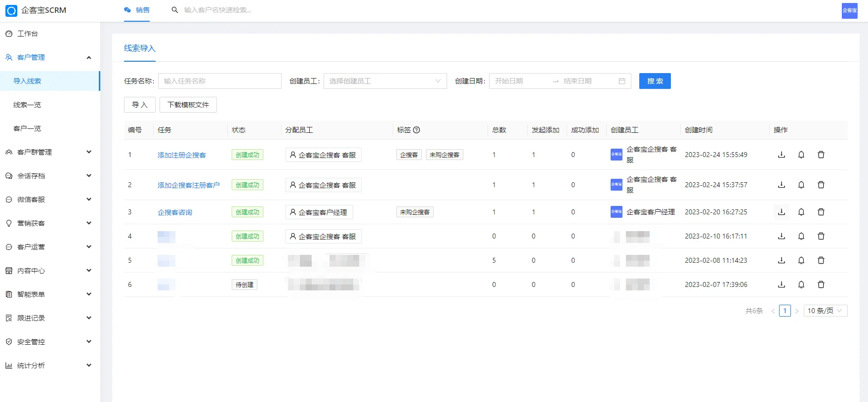
Task: Delete the 企搜客咨询 task
Action: click(x=821, y=212)
